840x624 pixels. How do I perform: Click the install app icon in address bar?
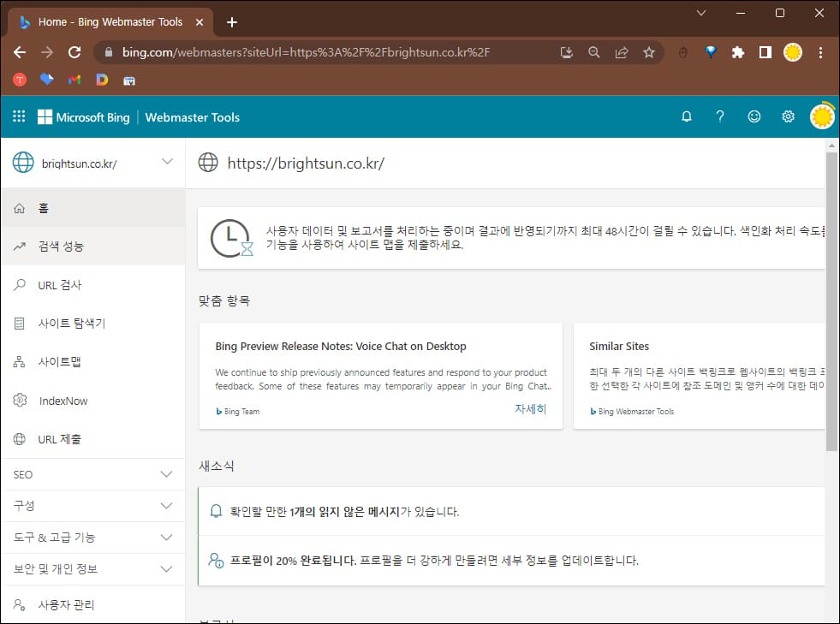pos(566,52)
